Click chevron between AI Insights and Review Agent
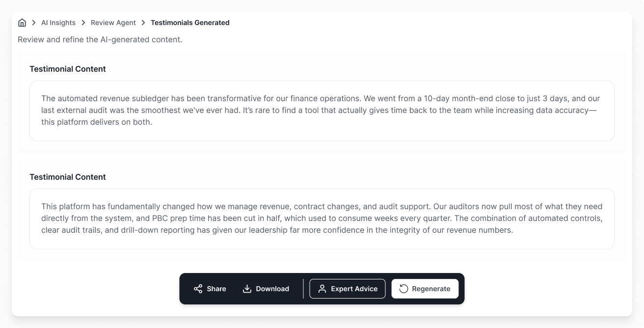 (83, 23)
